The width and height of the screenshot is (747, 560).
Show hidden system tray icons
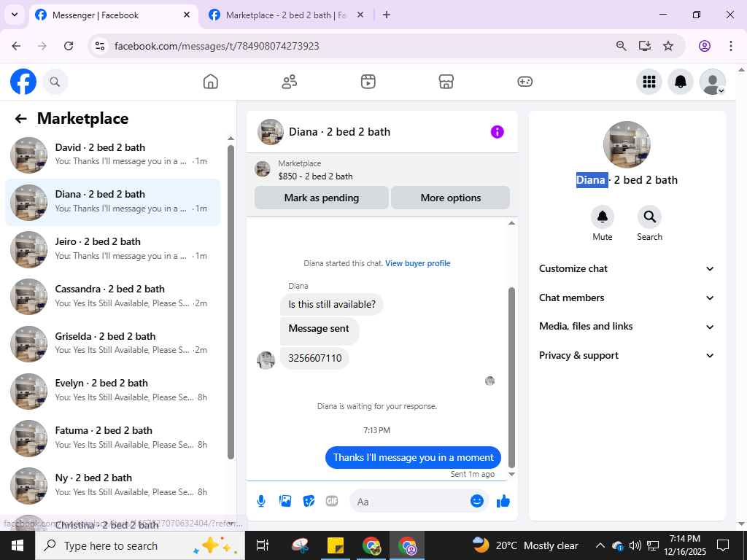(x=600, y=545)
